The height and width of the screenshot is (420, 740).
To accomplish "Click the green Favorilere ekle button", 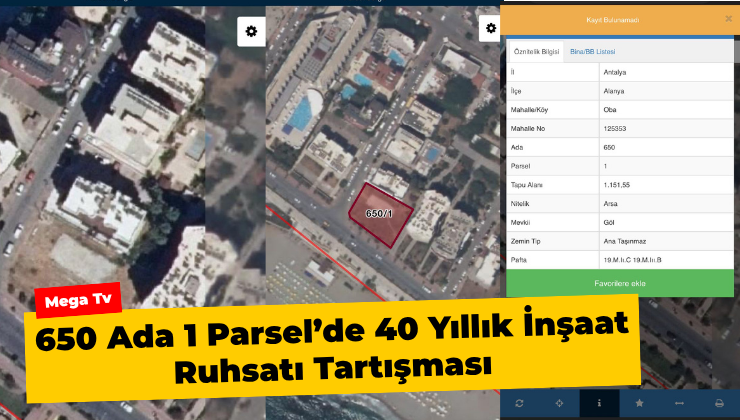I will pyautogui.click(x=620, y=283).
